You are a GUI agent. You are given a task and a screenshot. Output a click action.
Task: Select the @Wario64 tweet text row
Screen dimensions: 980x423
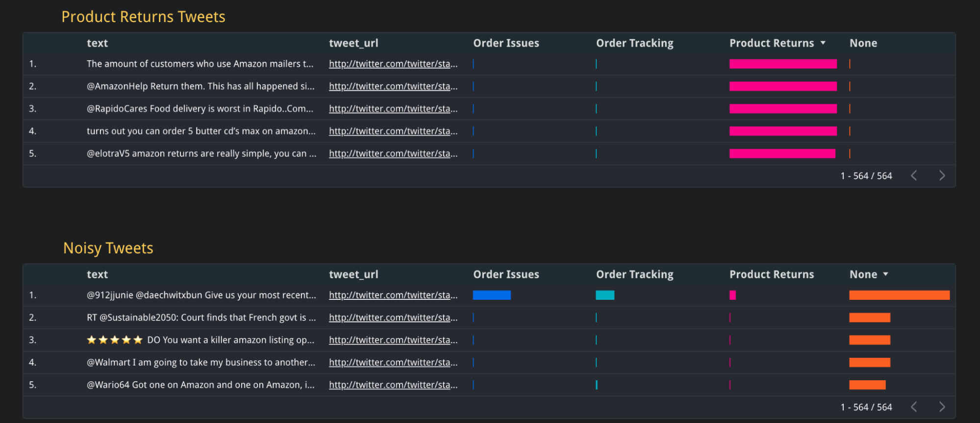tap(201, 385)
